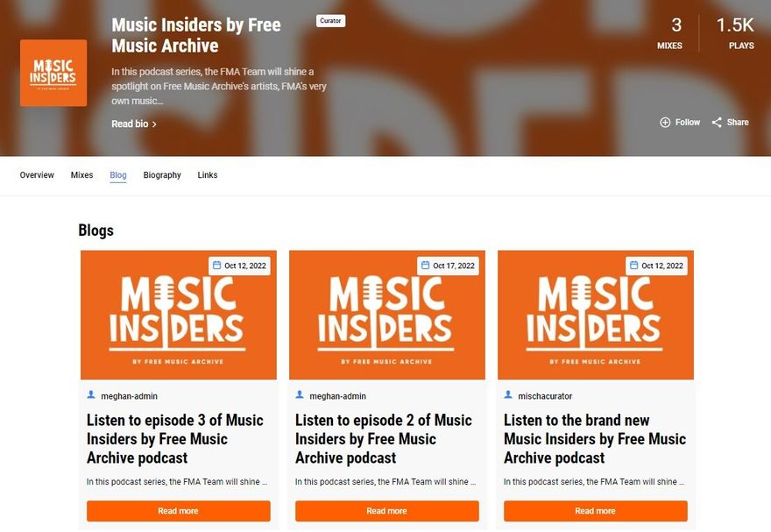Click the Follow plus-circle icon
This screenshot has width=771, height=532.
point(665,123)
